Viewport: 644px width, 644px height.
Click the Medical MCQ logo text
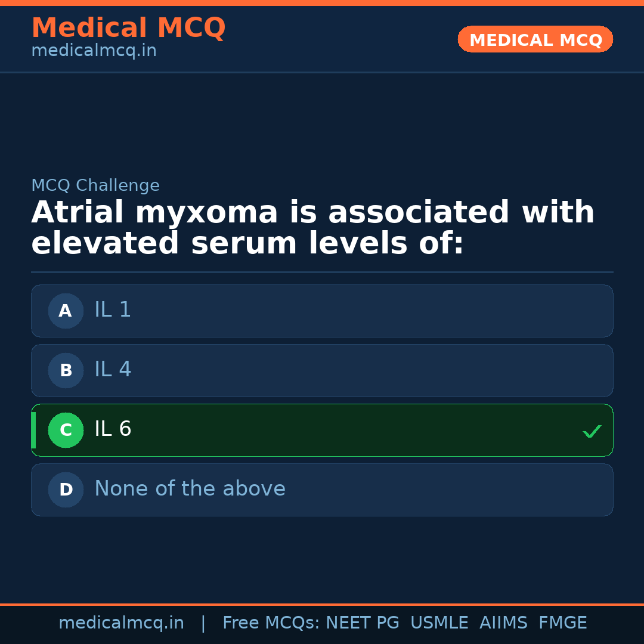pyautogui.click(x=128, y=27)
